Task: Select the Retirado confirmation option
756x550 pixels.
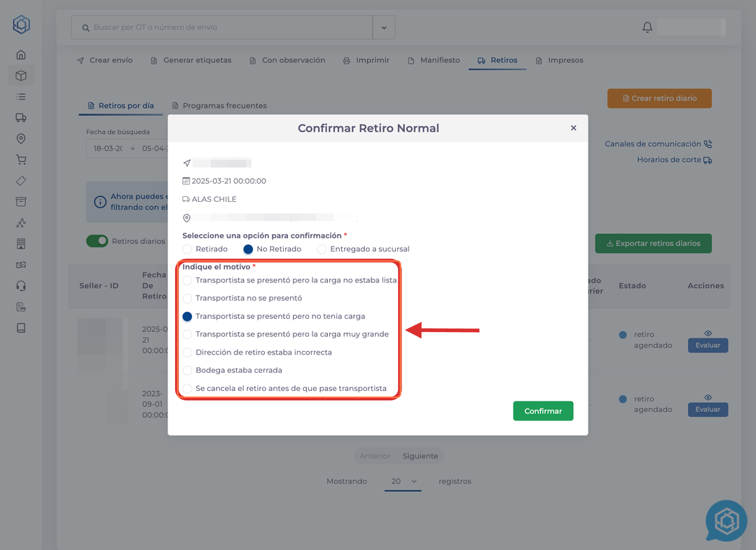Action: pos(187,249)
